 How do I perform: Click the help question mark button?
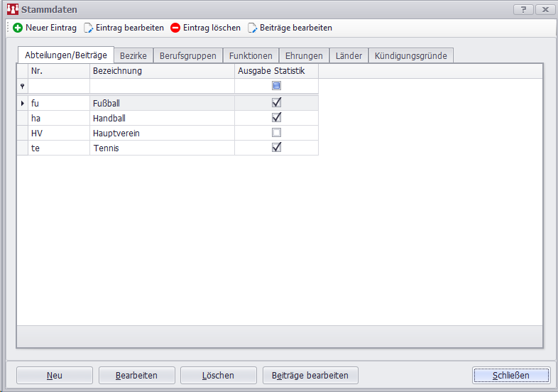[523, 10]
